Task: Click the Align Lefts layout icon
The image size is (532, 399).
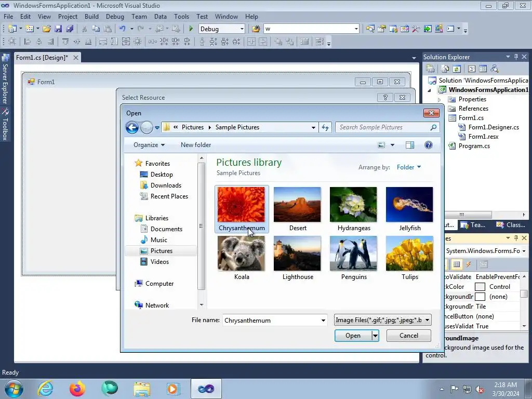Action: point(28,42)
